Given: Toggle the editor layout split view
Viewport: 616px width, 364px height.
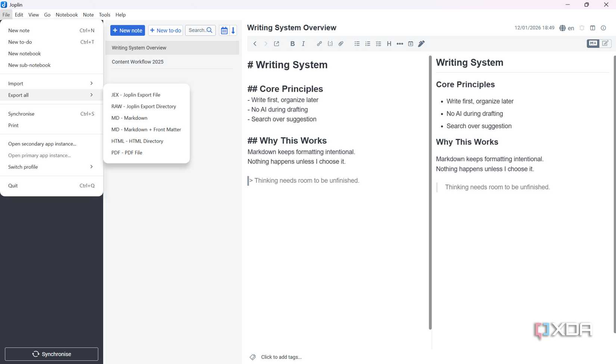Looking at the screenshot, I should pos(592,28).
